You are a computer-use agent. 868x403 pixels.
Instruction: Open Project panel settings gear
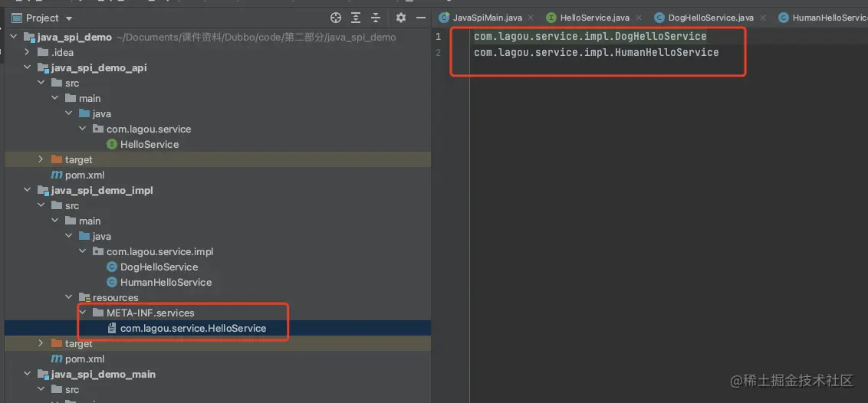pyautogui.click(x=401, y=18)
